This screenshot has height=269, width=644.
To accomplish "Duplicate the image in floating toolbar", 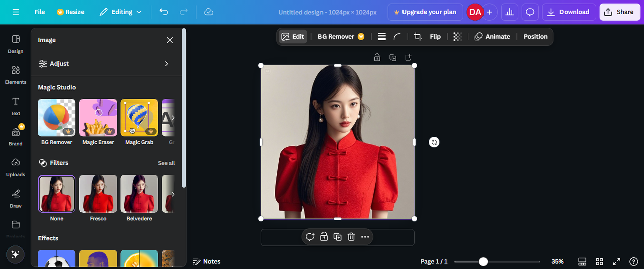I will (x=338, y=237).
